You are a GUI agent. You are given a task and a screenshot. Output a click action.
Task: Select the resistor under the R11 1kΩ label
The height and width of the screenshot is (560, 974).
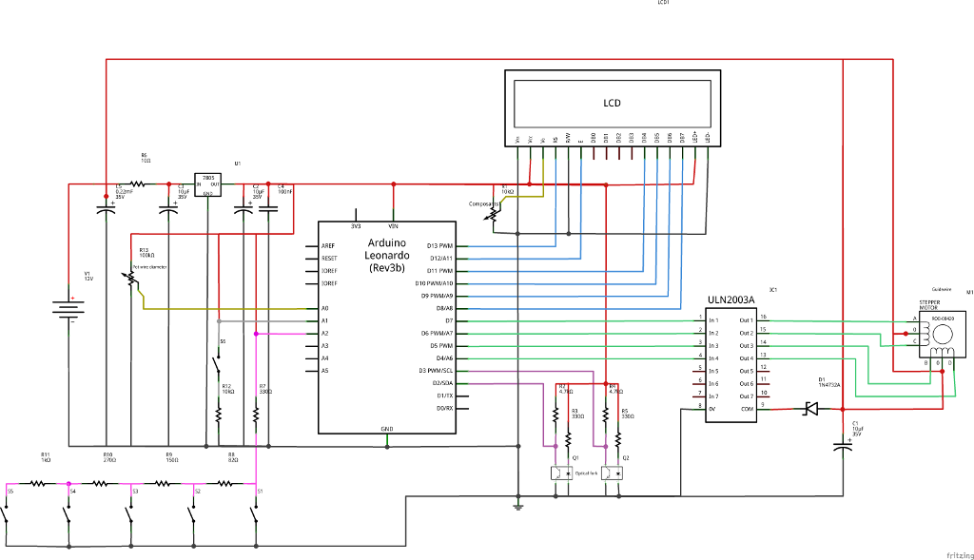[38, 483]
